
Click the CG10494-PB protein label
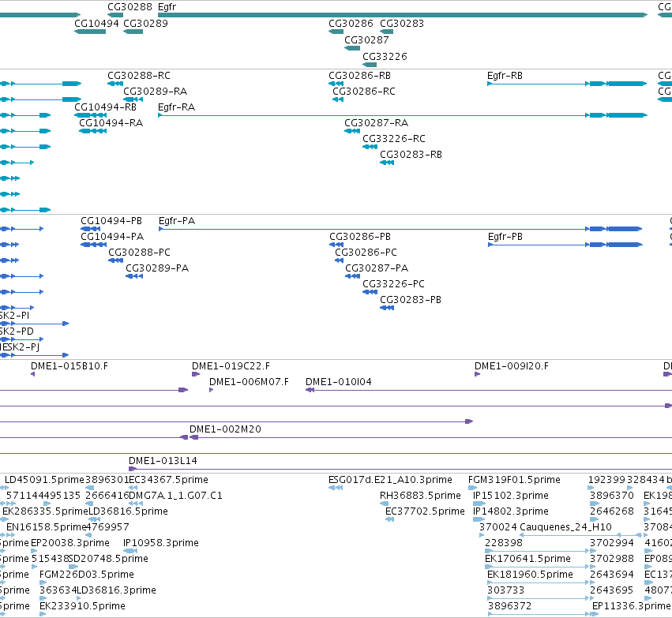coord(111,222)
